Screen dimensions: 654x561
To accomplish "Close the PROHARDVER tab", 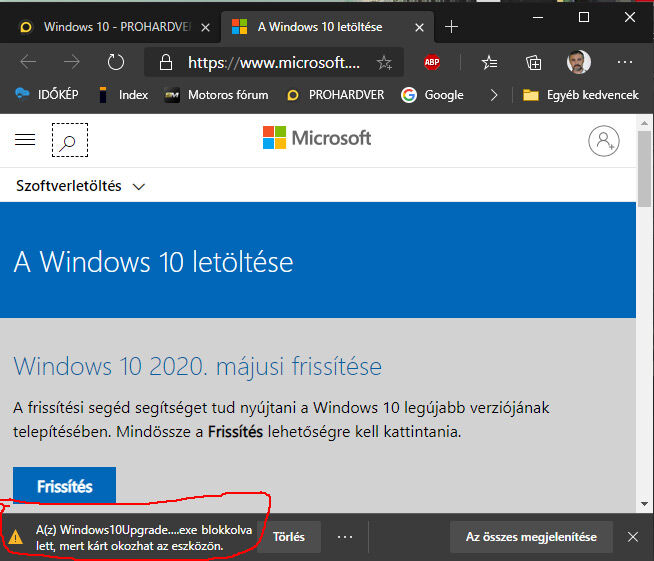I will click(x=205, y=28).
